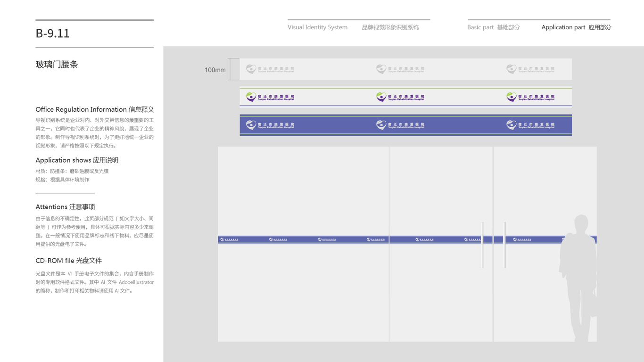Click the center hospital logo on the gray frosted strip
Screen dimensions: 644x362
pyautogui.click(x=400, y=69)
